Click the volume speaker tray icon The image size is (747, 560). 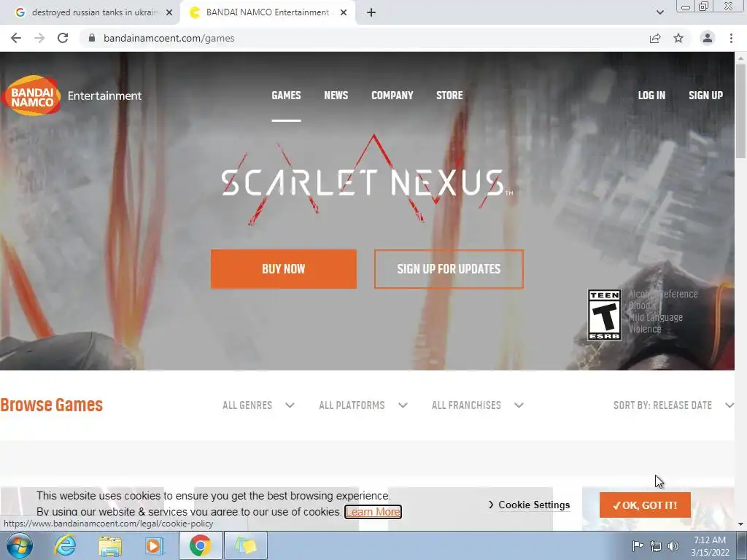point(673,546)
